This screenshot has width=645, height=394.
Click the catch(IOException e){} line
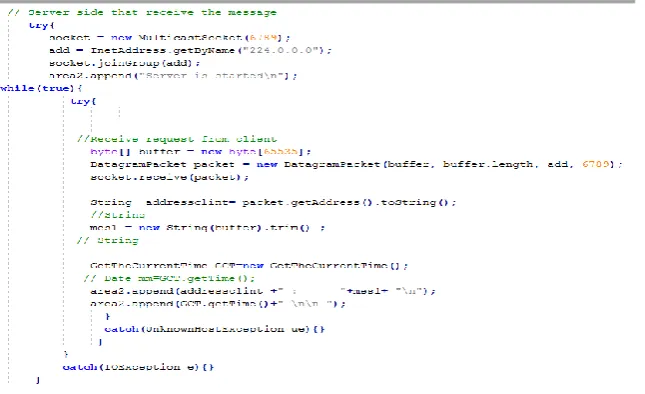[138, 367]
